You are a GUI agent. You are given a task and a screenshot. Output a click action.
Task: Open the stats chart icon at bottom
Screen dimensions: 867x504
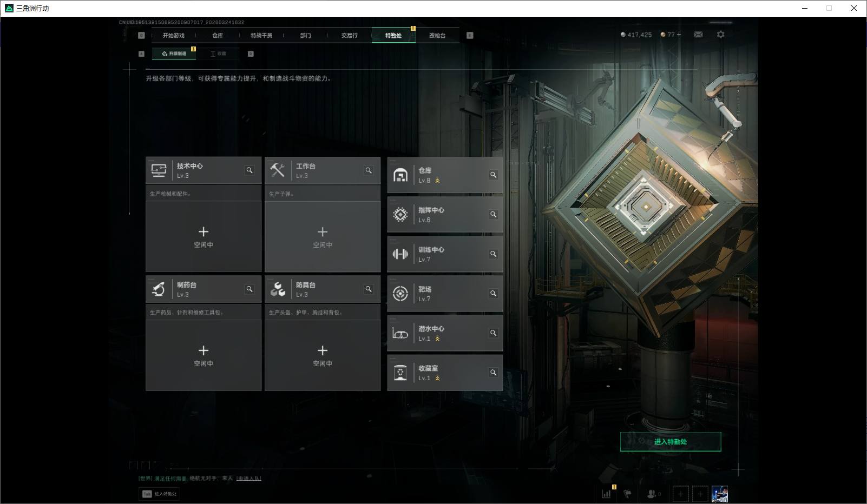607,494
